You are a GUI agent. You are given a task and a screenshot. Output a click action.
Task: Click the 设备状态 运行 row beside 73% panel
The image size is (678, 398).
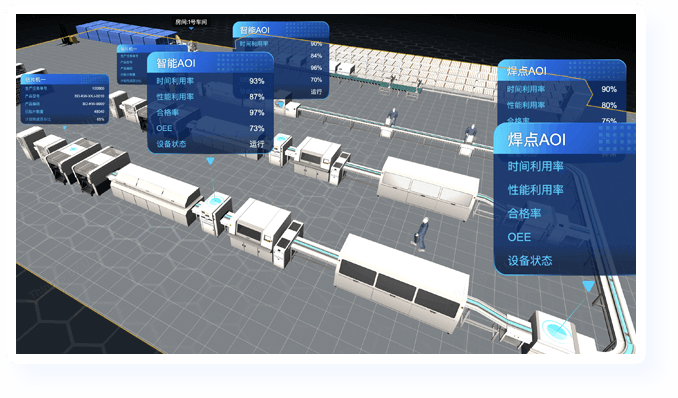point(210,144)
